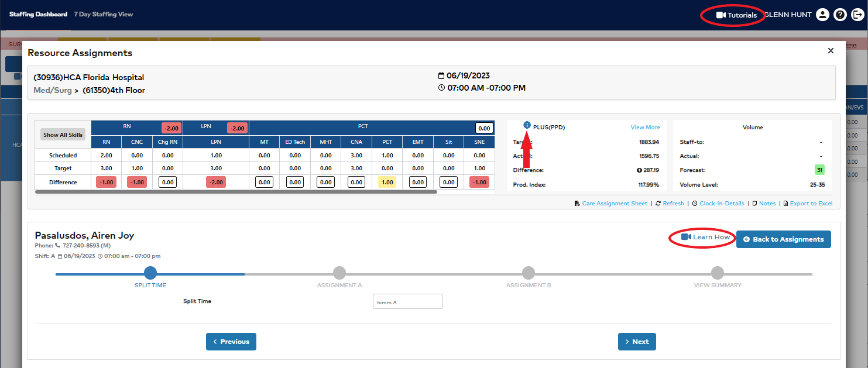The height and width of the screenshot is (368, 868).
Task: Select the Staffing Dashboard tab
Action: click(38, 14)
